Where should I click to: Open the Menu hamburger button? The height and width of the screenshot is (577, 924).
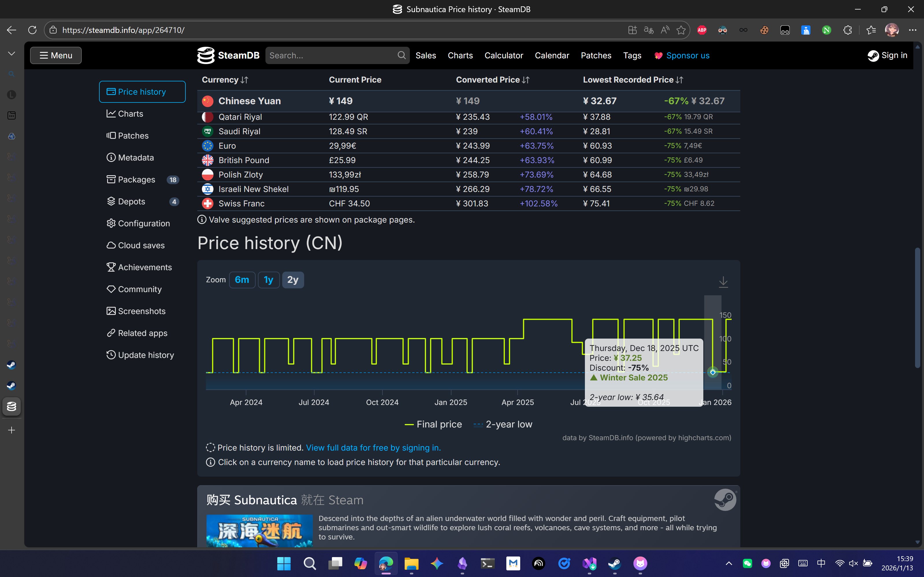click(56, 55)
